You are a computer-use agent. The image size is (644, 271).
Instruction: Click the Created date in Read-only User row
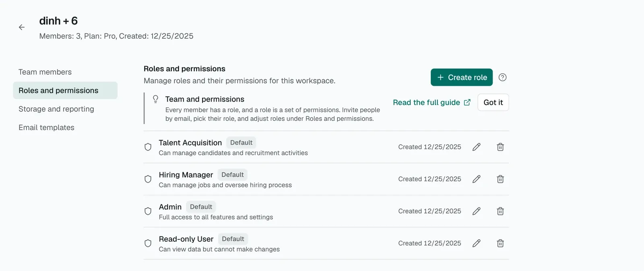(x=430, y=243)
